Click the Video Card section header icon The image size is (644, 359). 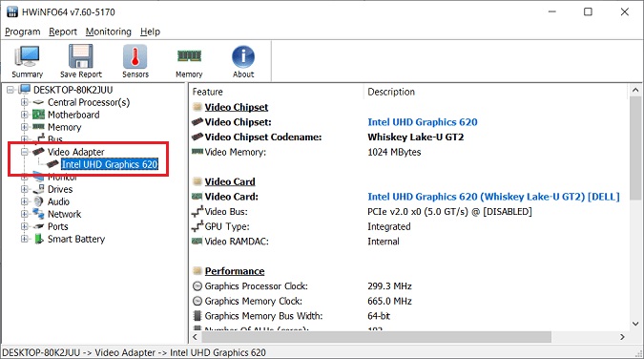click(x=197, y=181)
